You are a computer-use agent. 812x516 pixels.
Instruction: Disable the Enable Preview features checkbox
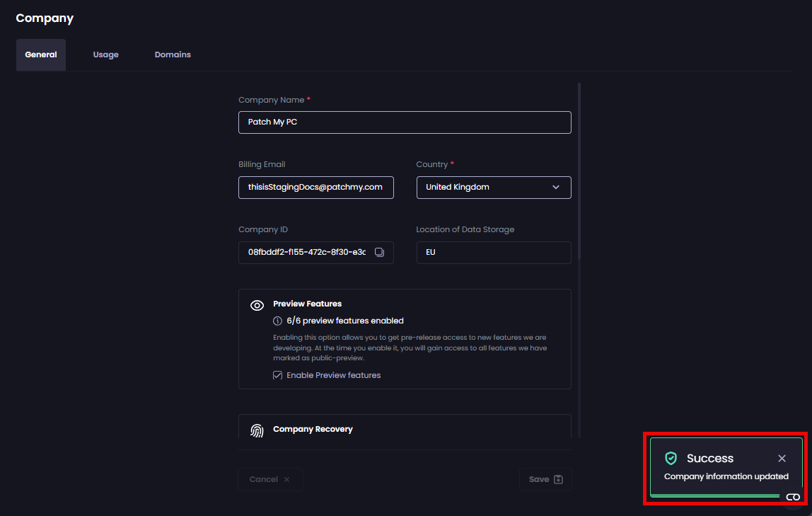pyautogui.click(x=277, y=374)
